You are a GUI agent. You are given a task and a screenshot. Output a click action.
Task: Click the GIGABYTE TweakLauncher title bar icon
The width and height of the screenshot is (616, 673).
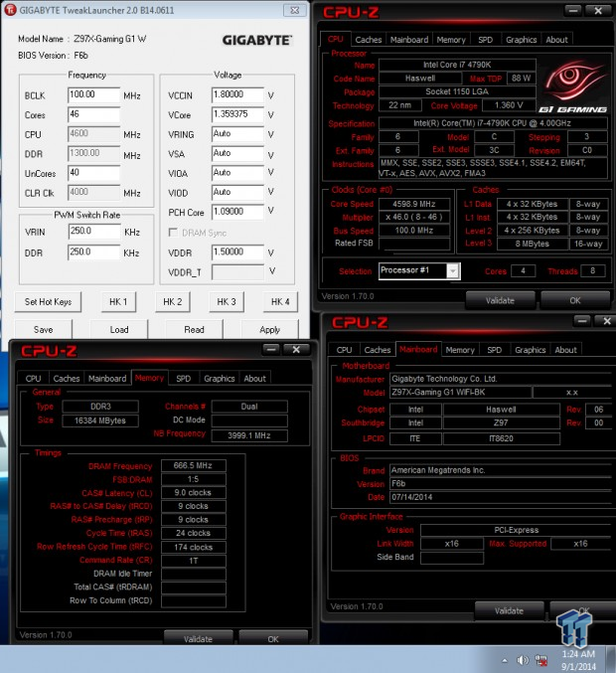point(10,10)
